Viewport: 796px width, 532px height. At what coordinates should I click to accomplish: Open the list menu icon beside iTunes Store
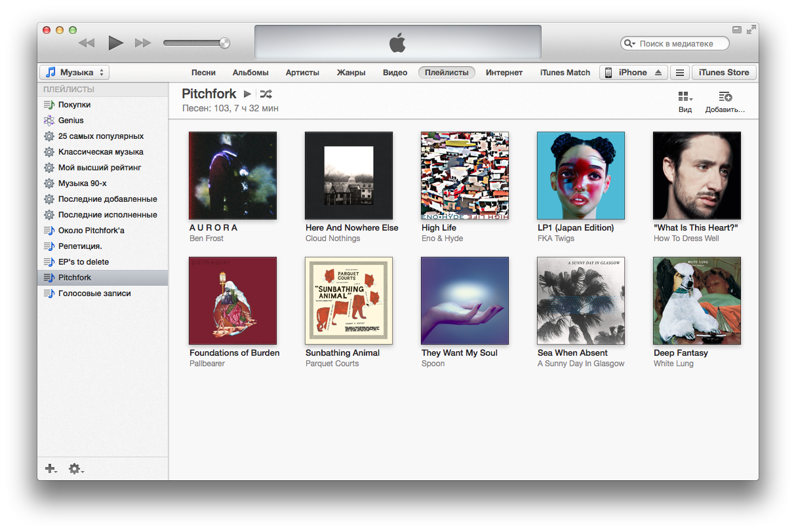(680, 73)
